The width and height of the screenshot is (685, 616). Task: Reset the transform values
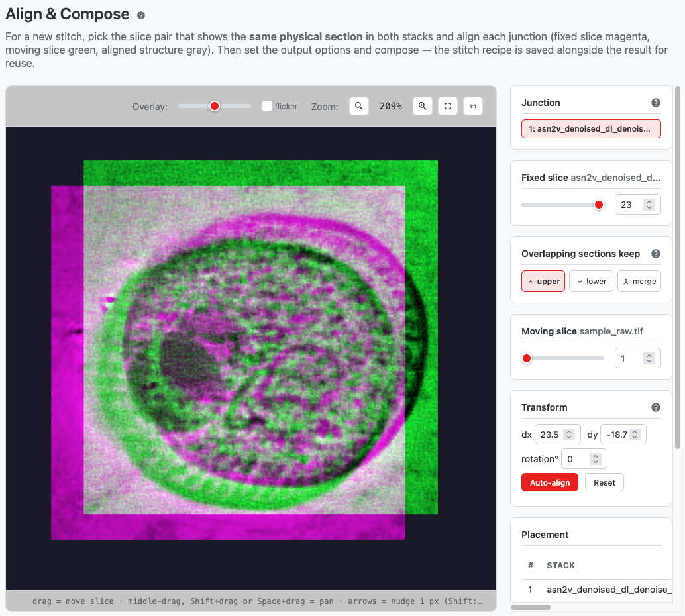pos(604,482)
